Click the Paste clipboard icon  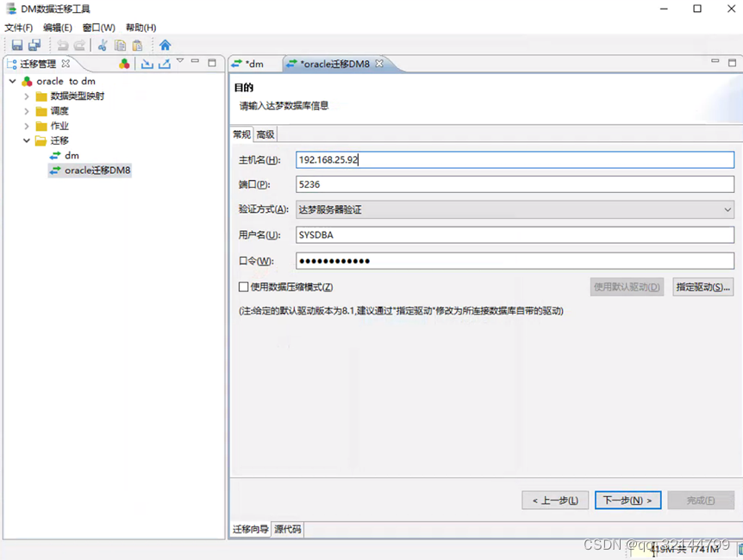[x=137, y=45]
